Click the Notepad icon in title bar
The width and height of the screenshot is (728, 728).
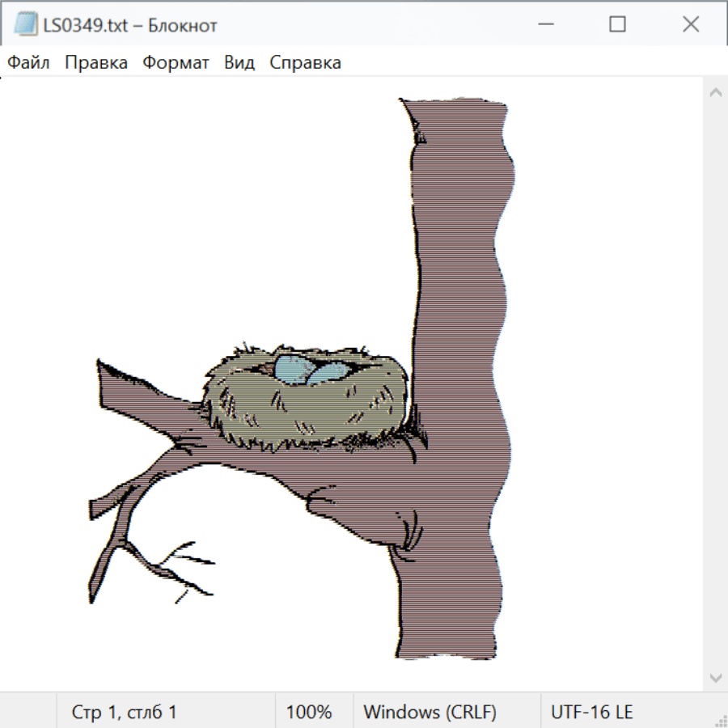(27, 25)
